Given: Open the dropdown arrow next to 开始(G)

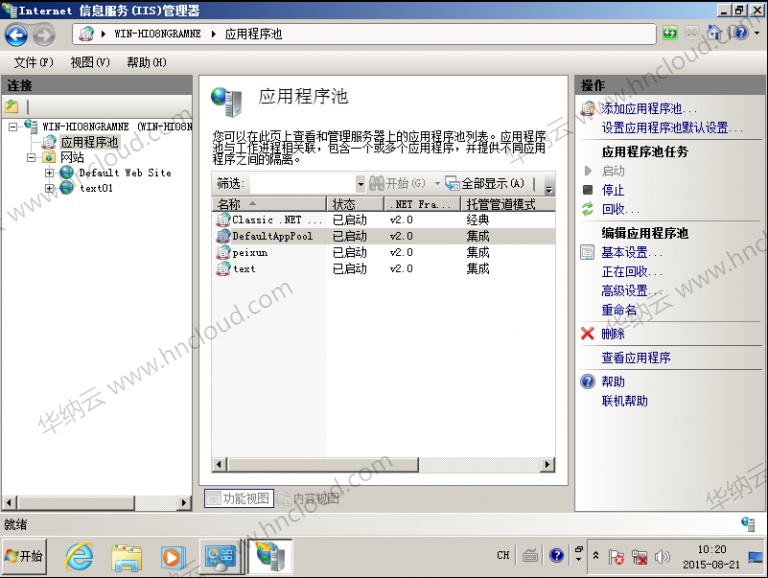Looking at the screenshot, I should (437, 184).
